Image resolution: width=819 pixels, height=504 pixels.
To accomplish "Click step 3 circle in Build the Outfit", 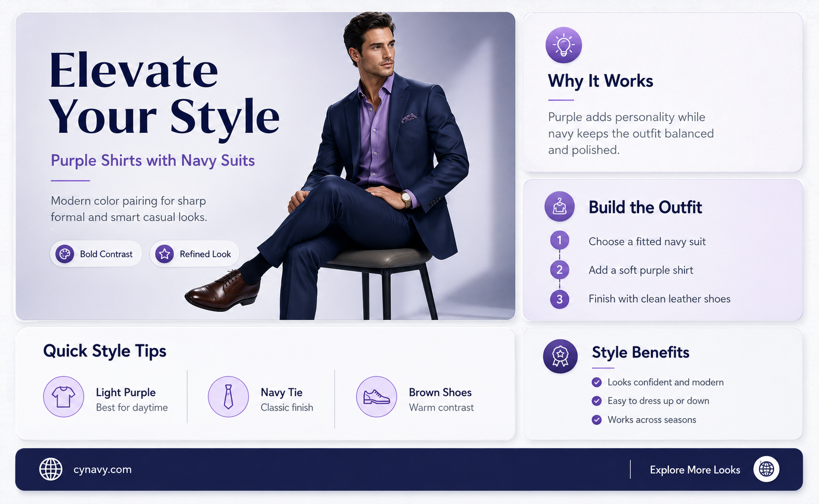I will point(559,299).
